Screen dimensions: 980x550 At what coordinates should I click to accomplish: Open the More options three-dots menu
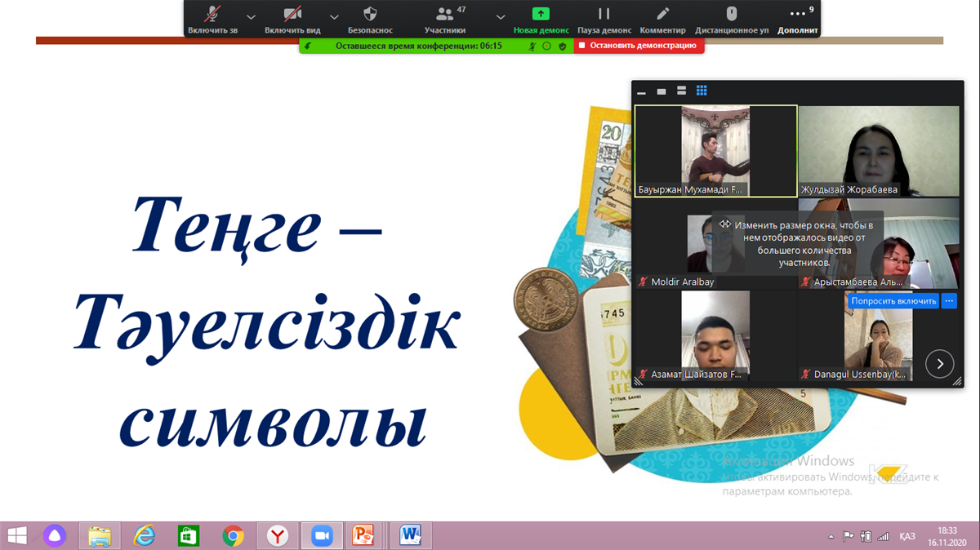[x=797, y=18]
